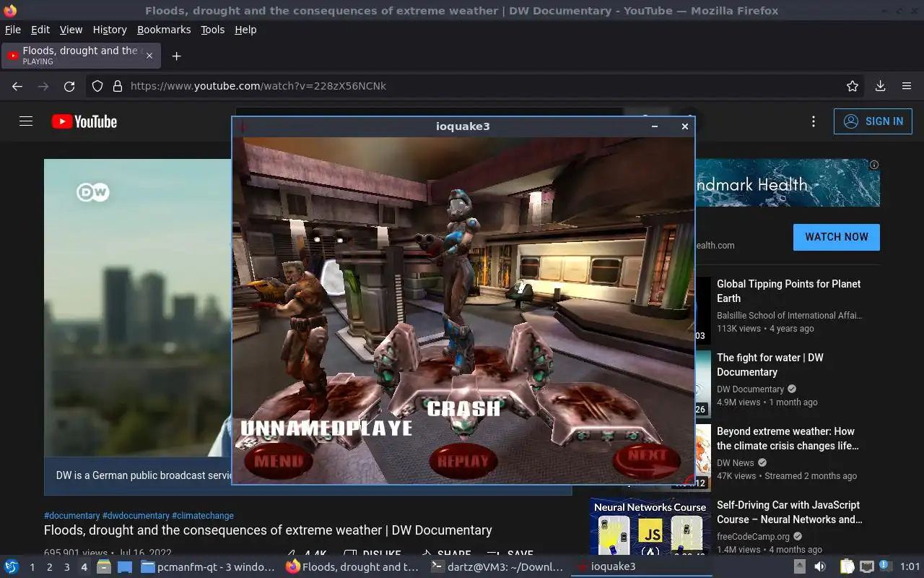Open Firefox application hamburger menu
Viewport: 924px width, 578px height.
coord(907,86)
